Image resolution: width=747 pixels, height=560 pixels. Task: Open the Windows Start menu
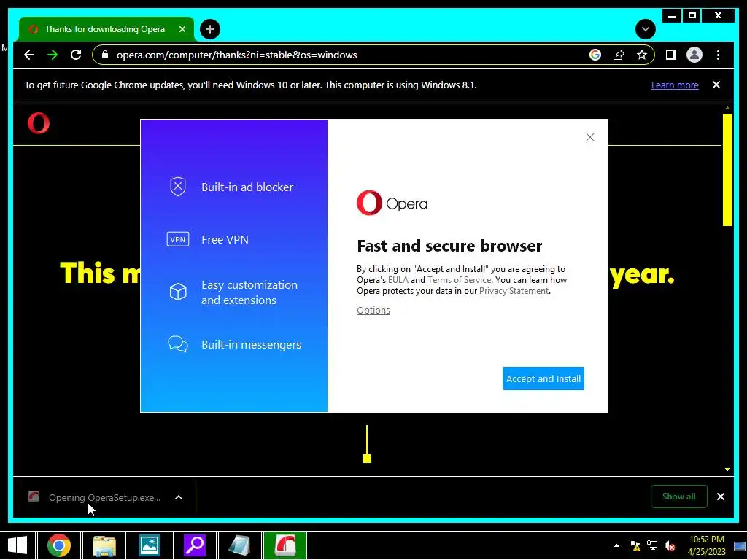(18, 545)
